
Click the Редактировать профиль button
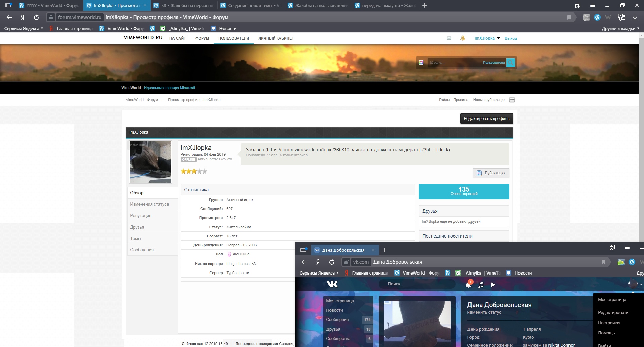coord(487,119)
